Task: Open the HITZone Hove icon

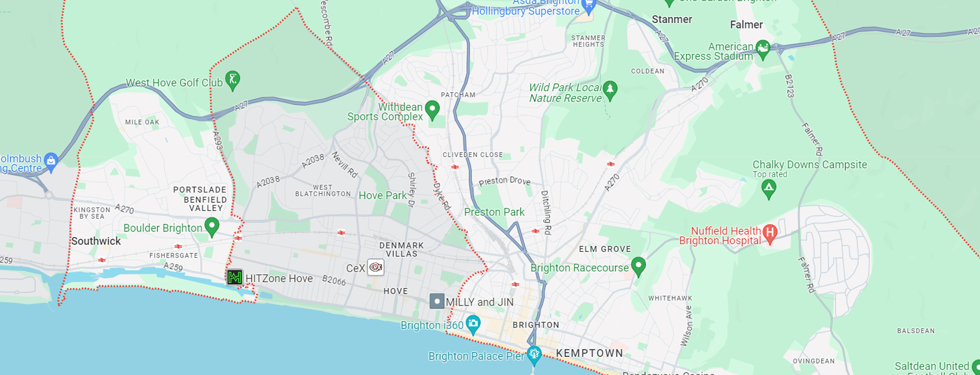Action: click(x=235, y=277)
